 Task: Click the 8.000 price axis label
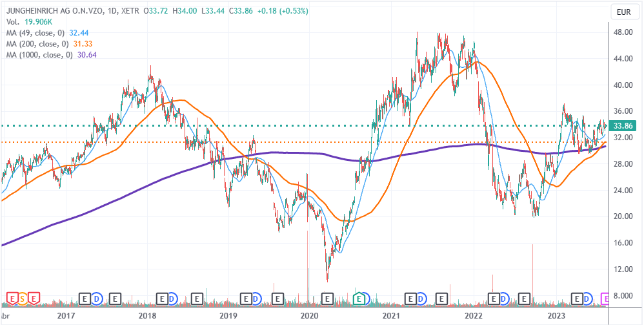(x=623, y=296)
